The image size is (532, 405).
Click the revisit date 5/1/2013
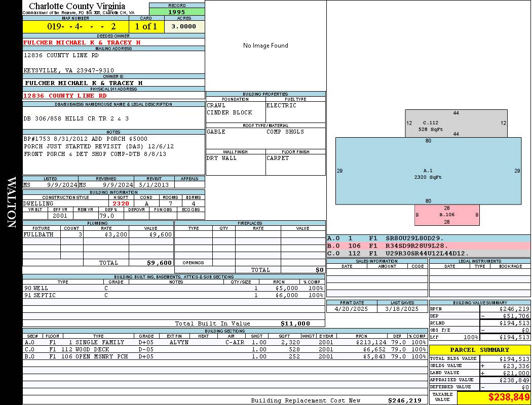coord(154,185)
